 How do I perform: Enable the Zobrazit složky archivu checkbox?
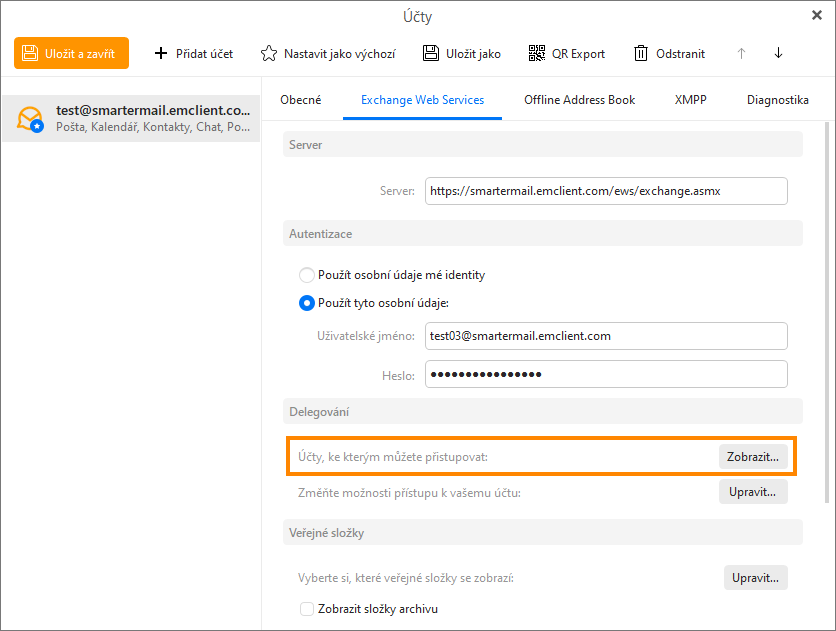click(x=308, y=608)
